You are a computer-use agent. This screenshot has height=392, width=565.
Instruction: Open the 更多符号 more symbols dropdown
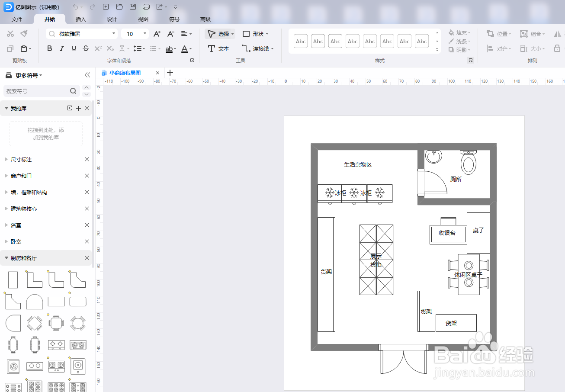(29, 75)
